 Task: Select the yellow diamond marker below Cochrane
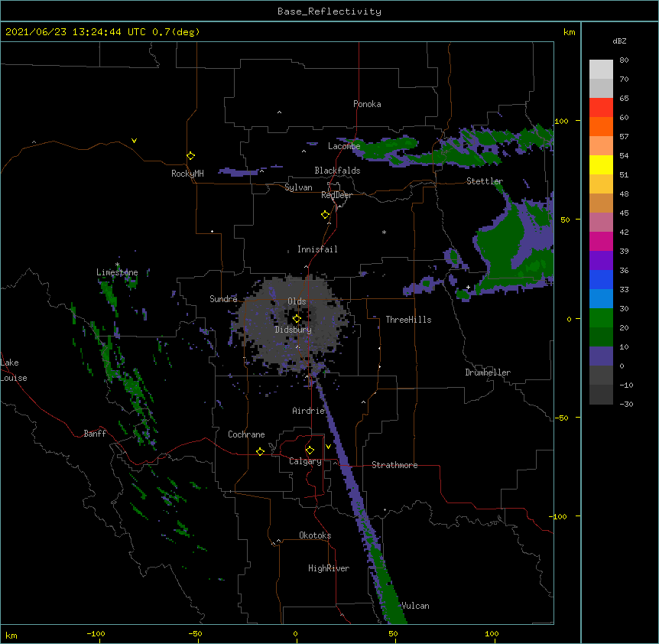pyautogui.click(x=260, y=451)
